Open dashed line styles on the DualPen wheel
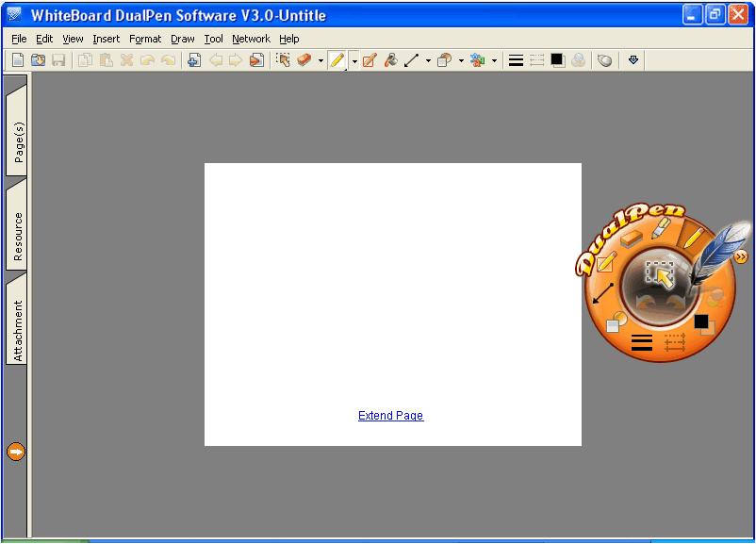 [675, 342]
